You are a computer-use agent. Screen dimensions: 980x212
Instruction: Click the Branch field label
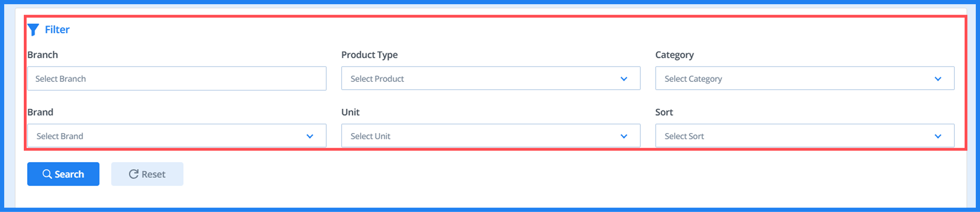coord(42,55)
